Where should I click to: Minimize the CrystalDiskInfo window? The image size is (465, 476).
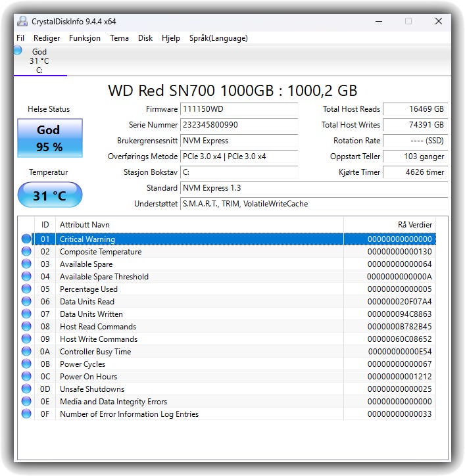pyautogui.click(x=379, y=21)
